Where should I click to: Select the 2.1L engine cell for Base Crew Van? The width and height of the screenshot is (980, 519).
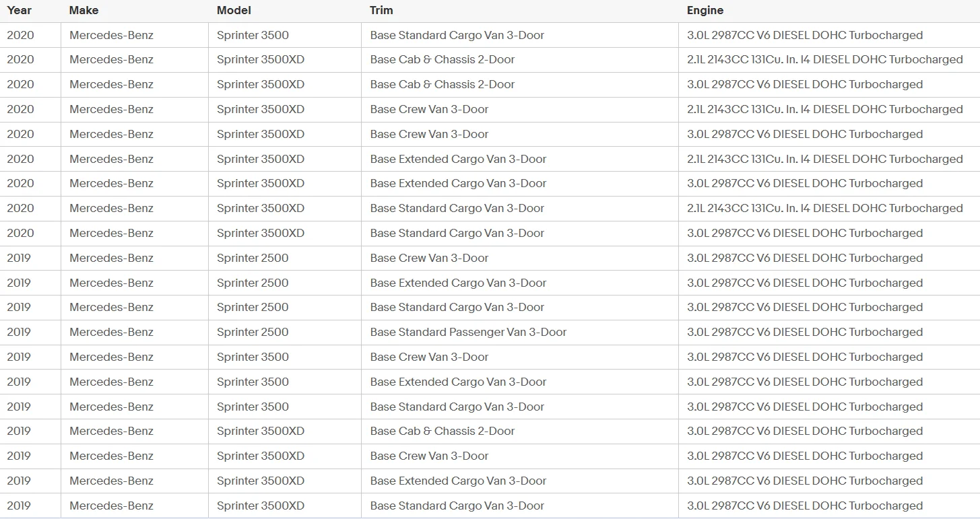[825, 109]
